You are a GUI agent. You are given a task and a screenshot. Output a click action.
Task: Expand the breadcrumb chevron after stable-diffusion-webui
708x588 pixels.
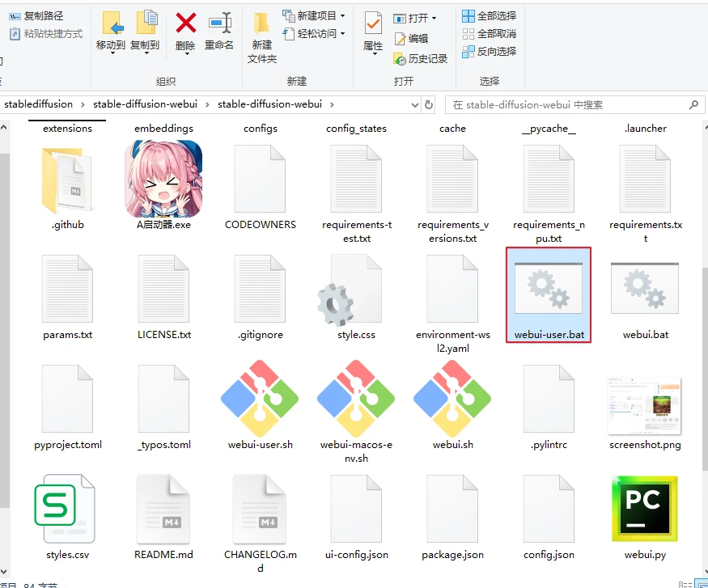pos(333,104)
